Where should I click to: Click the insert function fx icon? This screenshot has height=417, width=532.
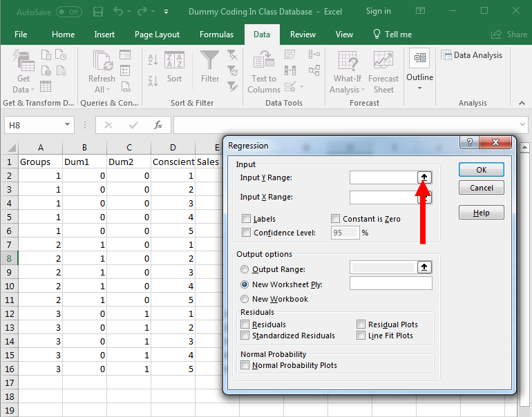pos(158,125)
